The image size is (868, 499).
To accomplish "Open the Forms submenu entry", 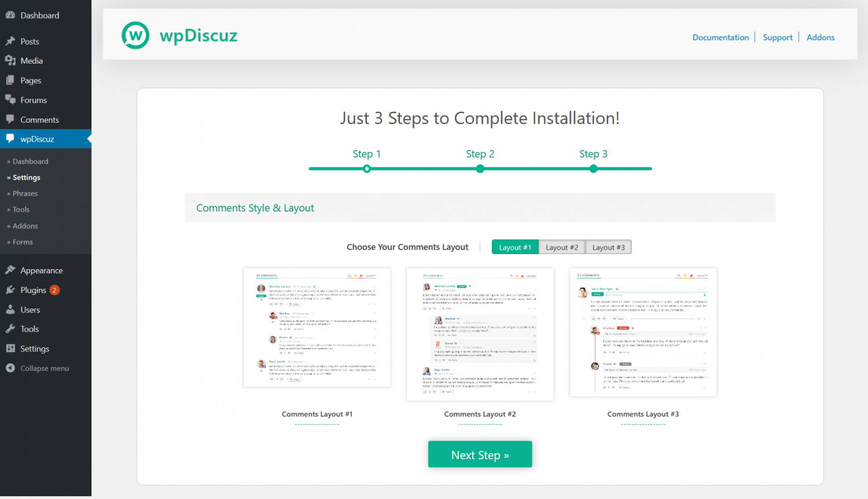I will pyautogui.click(x=21, y=242).
